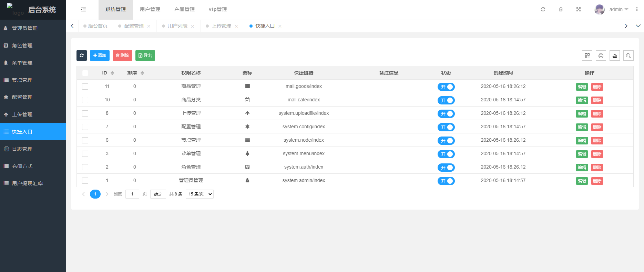The width and height of the screenshot is (644, 272).
Task: Switch to the 用户管理 top menu
Action: 150,10
